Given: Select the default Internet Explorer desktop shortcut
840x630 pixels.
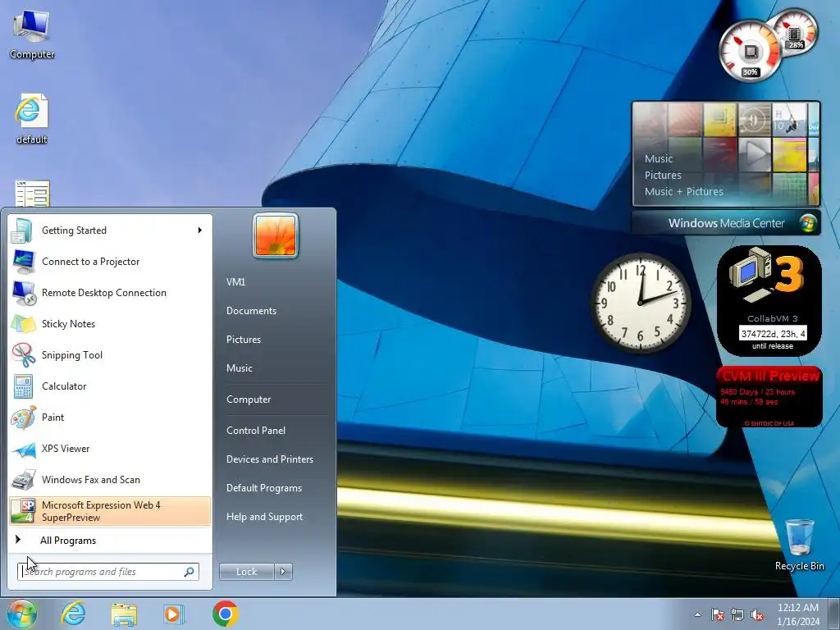Looking at the screenshot, I should [32, 119].
